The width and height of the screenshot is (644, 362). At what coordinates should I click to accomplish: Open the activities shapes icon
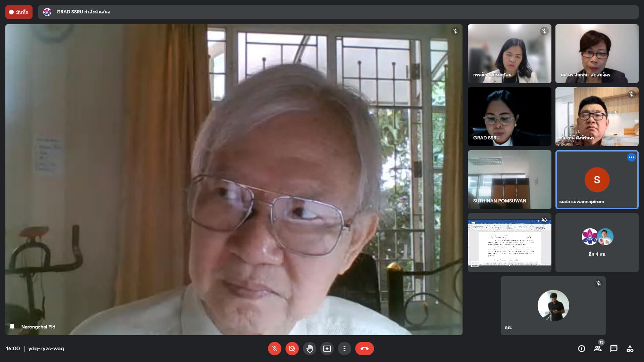click(x=630, y=349)
